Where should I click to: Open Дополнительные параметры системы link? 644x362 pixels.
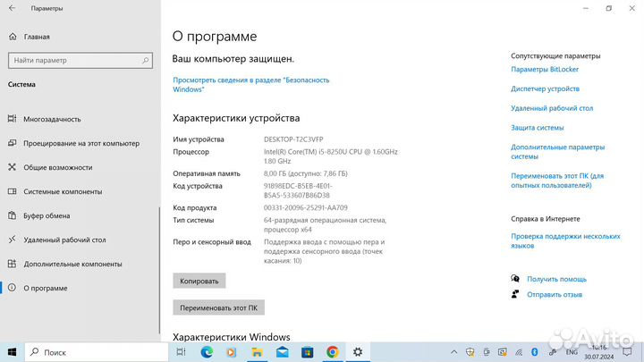click(x=558, y=152)
